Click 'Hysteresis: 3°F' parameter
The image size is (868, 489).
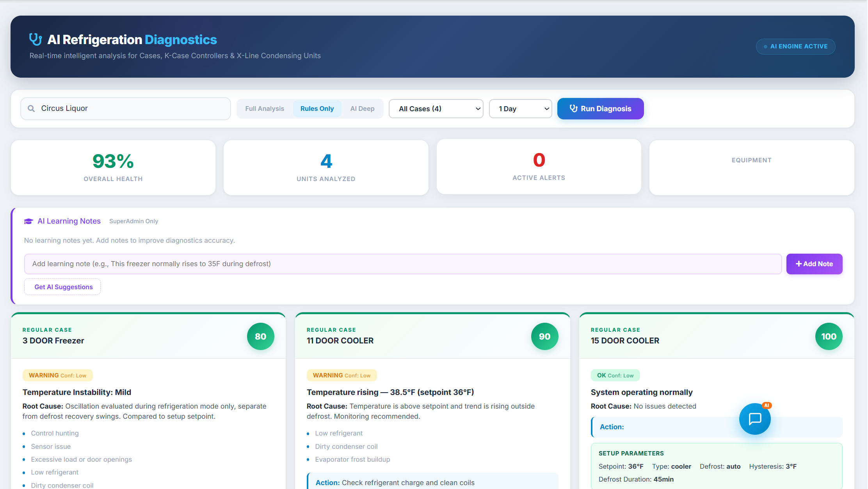click(x=773, y=466)
